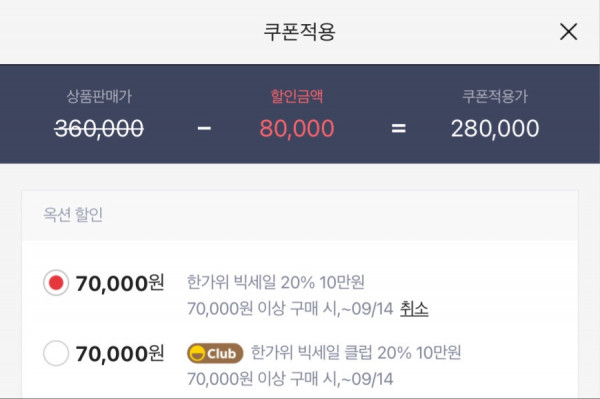
Task: Click the 한가위 빅세일 클럽 20% 10만원 coupon name
Action: click(356, 352)
